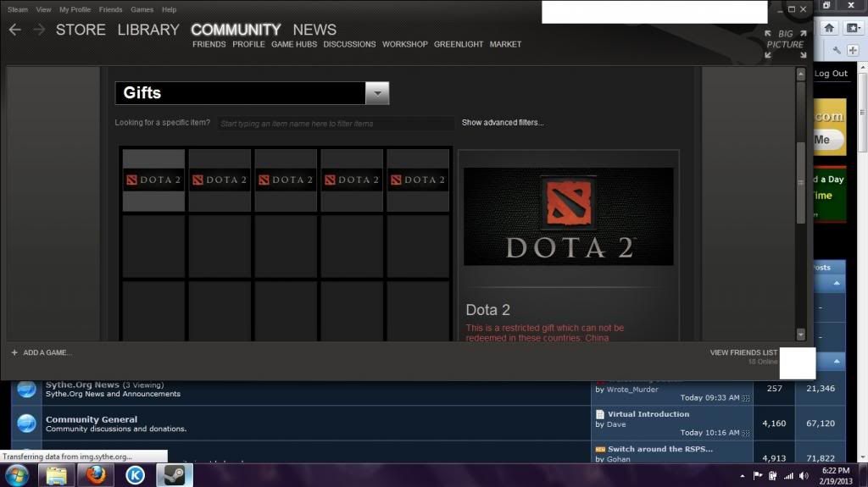
Task: Click the inventory page scrollbar thumb
Action: 800,183
